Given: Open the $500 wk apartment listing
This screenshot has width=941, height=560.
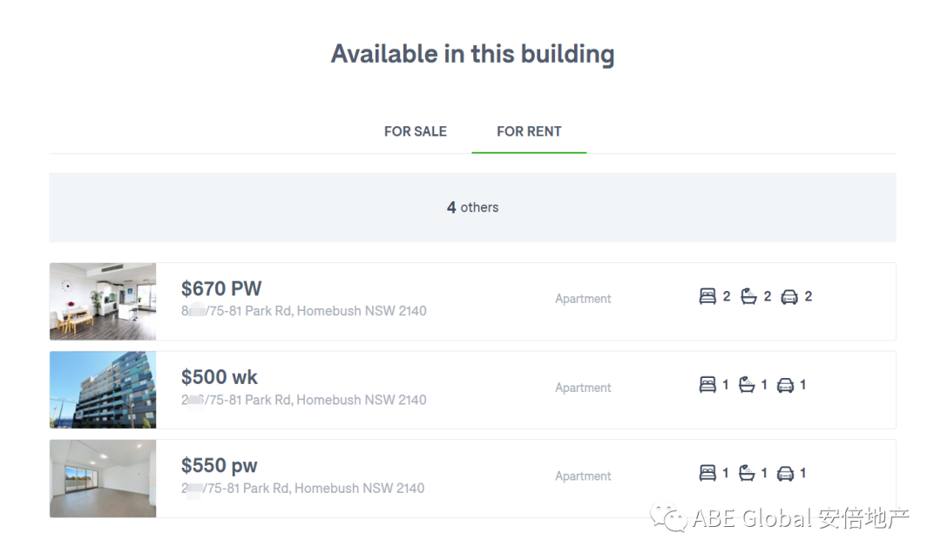Looking at the screenshot, I should click(220, 377).
